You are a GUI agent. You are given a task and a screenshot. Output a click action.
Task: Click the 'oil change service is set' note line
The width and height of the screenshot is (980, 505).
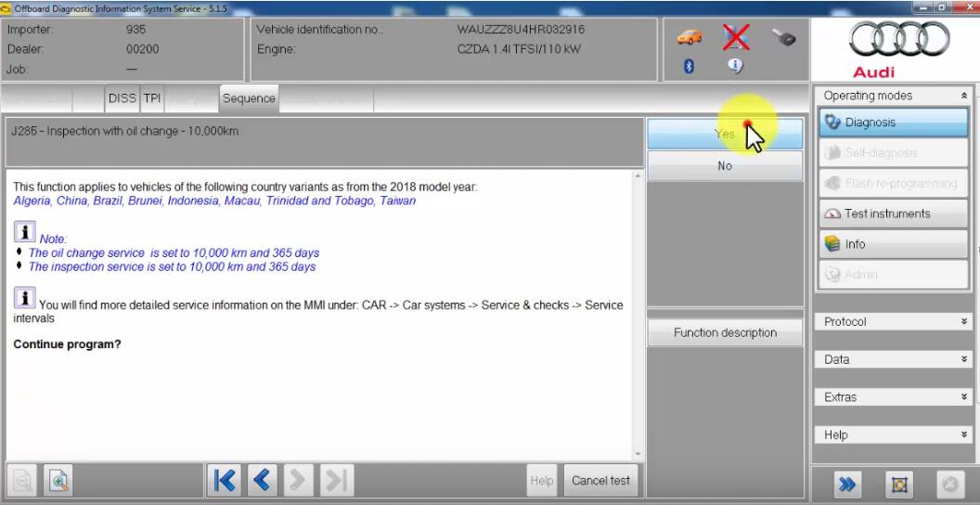coord(174,253)
